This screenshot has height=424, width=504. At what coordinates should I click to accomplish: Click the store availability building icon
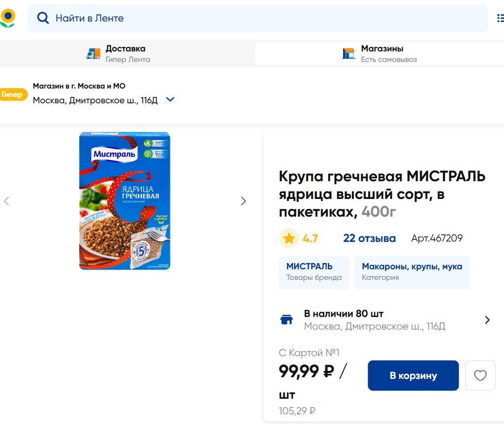pyautogui.click(x=286, y=320)
